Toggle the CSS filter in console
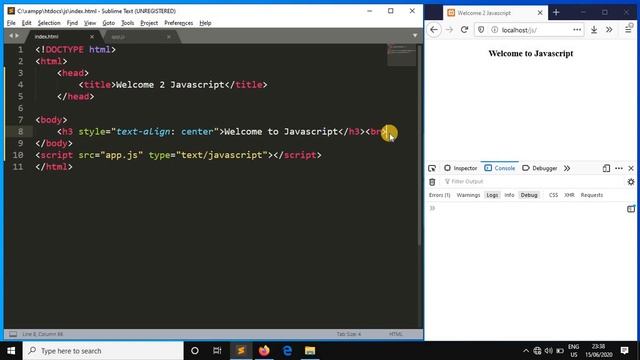 [x=553, y=195]
